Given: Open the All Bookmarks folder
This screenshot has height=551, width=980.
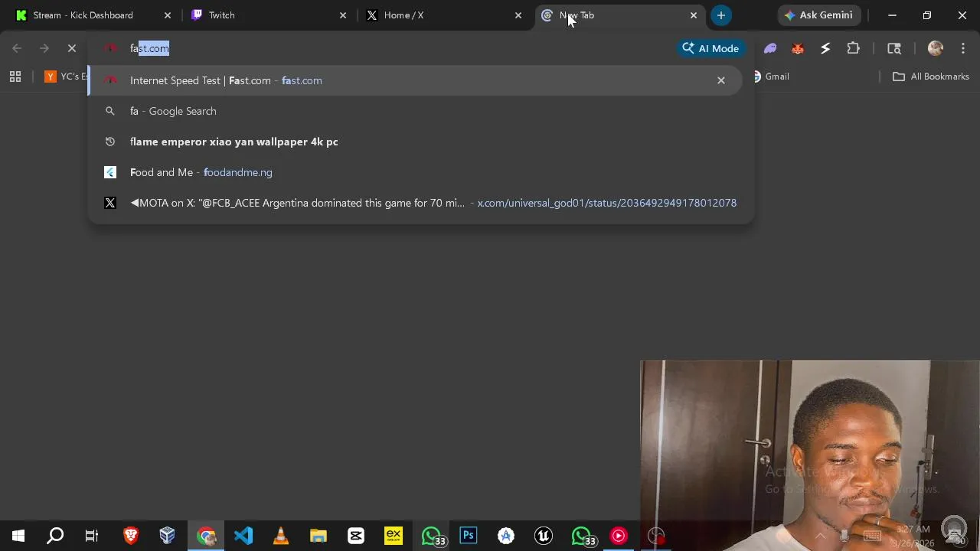Looking at the screenshot, I should pyautogui.click(x=931, y=77).
